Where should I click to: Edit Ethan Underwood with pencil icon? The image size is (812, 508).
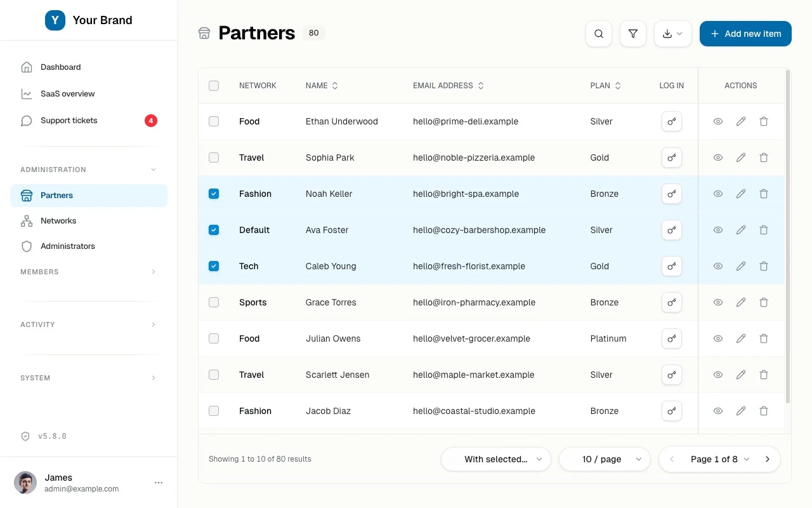[x=741, y=121]
